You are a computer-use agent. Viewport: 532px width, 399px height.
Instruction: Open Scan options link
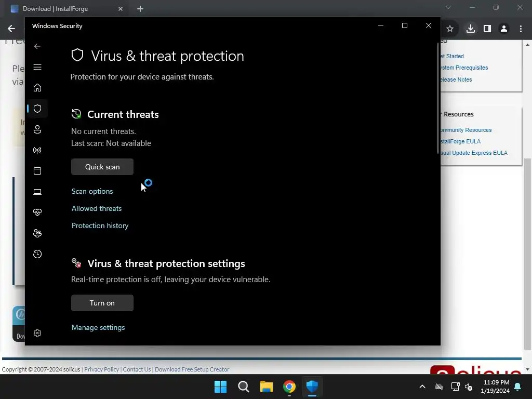pyautogui.click(x=92, y=191)
